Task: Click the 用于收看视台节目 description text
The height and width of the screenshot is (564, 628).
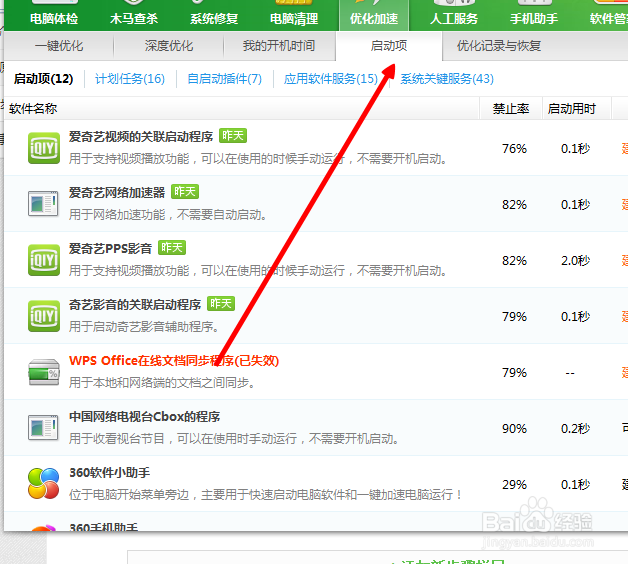Action: click(234, 439)
